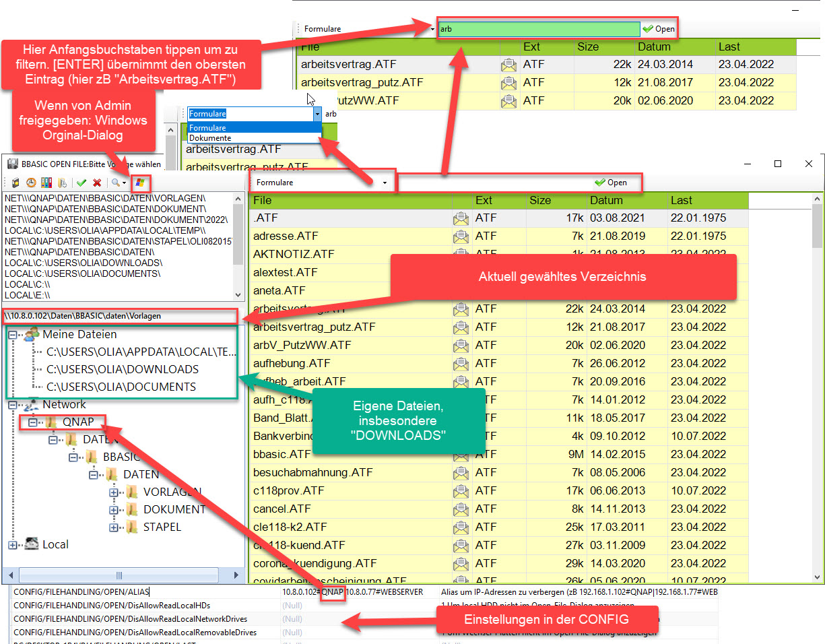Click the QNAP folder icon
Viewport: 825px width, 644px height.
click(x=52, y=422)
